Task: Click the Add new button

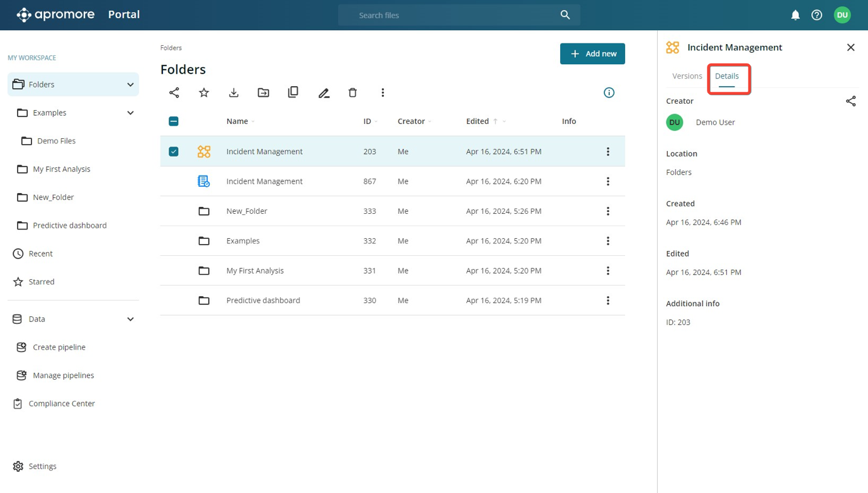Action: coord(592,54)
